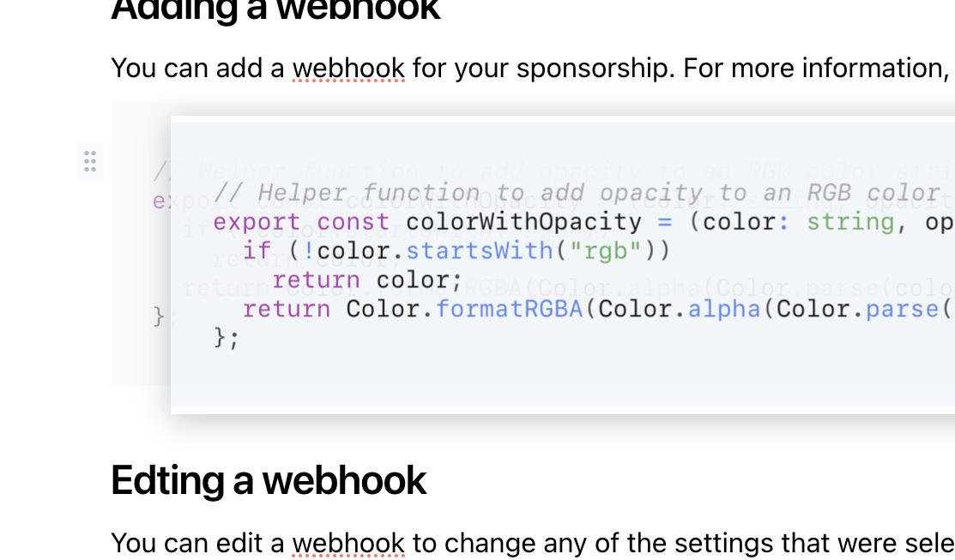955x560 pixels.
Task: Click underlined "webhook" in the edit sentence
Action: (348, 543)
